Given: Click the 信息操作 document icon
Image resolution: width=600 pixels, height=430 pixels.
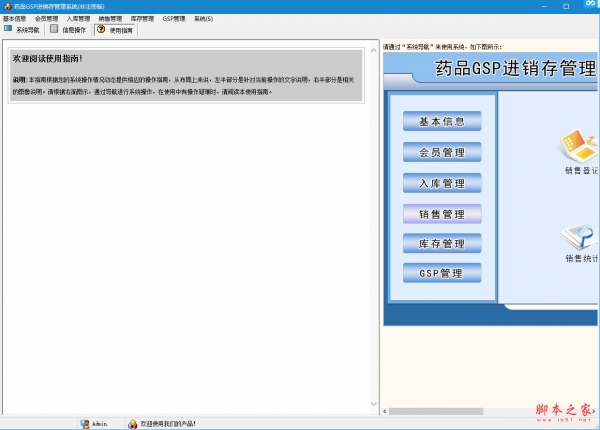Looking at the screenshot, I should pyautogui.click(x=54, y=29).
